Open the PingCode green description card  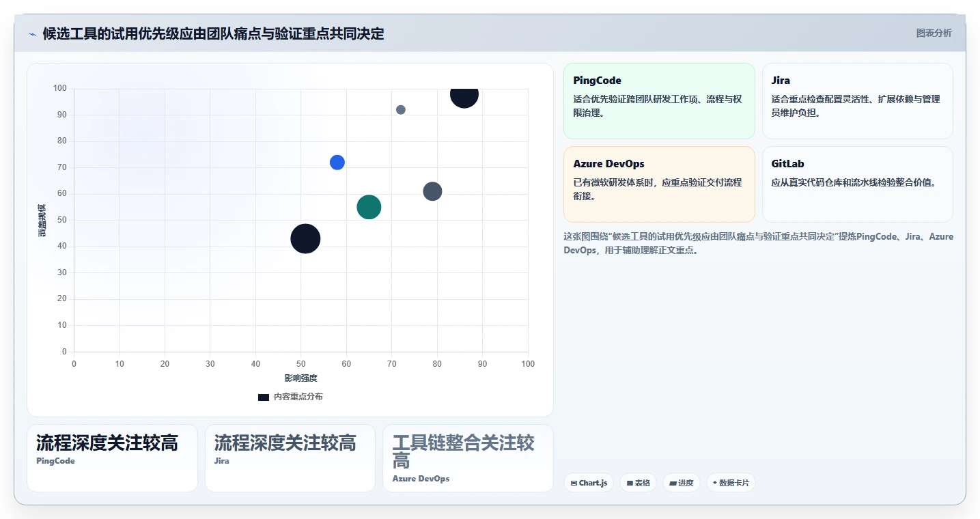pos(659,101)
